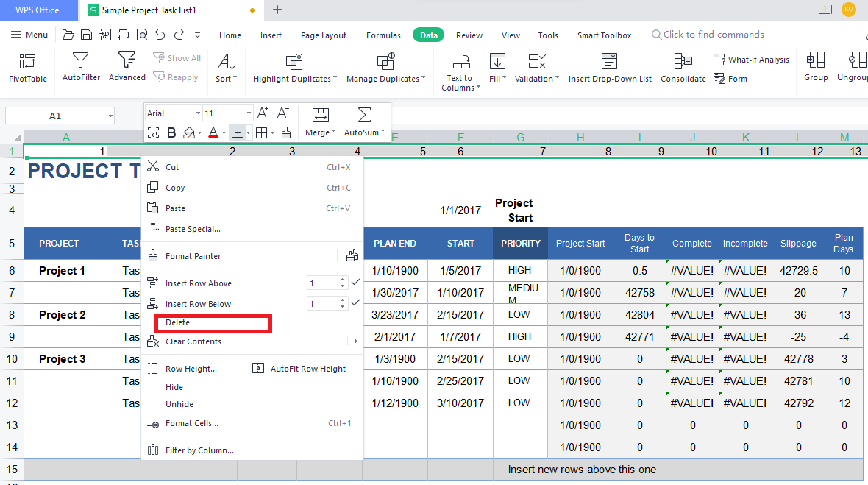Click Insert Drop-Down List icon
868x485 pixels.
click(609, 62)
